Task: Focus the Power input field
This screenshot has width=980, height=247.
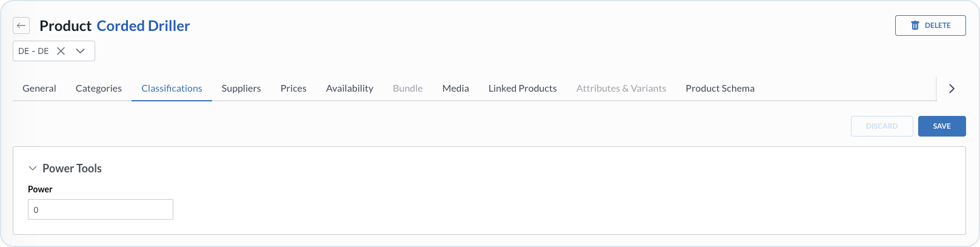Action: [x=101, y=209]
